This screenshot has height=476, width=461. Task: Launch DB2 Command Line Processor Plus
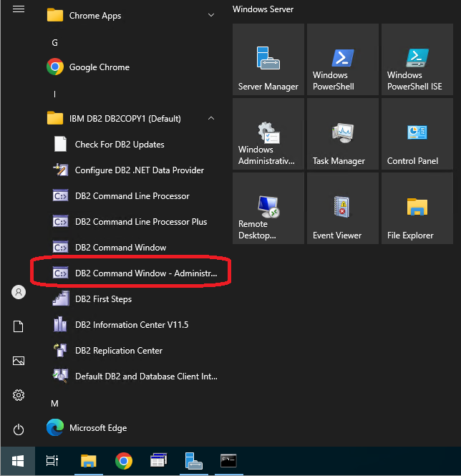click(140, 222)
